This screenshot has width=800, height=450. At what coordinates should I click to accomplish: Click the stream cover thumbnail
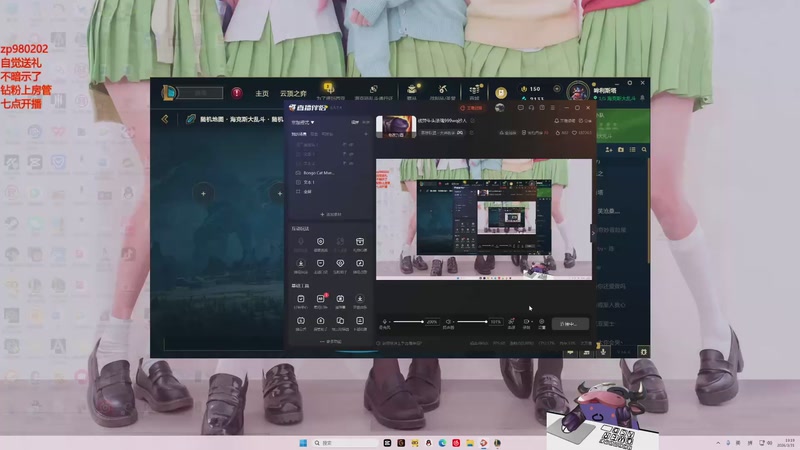pyautogui.click(x=396, y=127)
